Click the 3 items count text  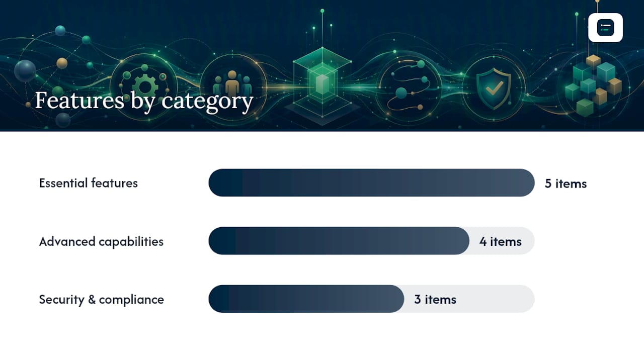point(435,300)
